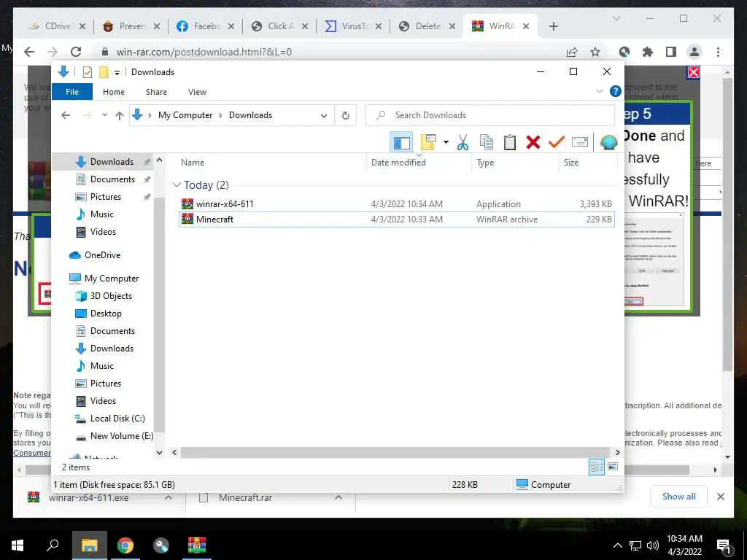
Task: Toggle the navigation pane toolbar icon
Action: [401, 142]
